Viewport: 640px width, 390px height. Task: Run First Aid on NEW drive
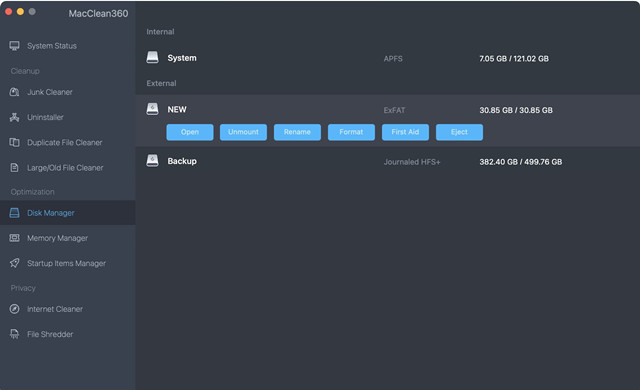pos(405,132)
